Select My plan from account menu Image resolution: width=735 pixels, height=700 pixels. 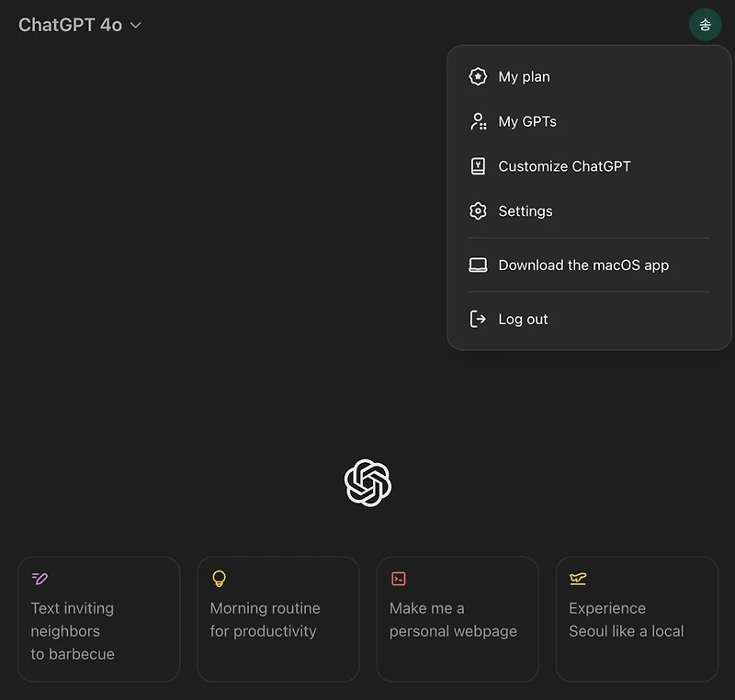click(524, 76)
